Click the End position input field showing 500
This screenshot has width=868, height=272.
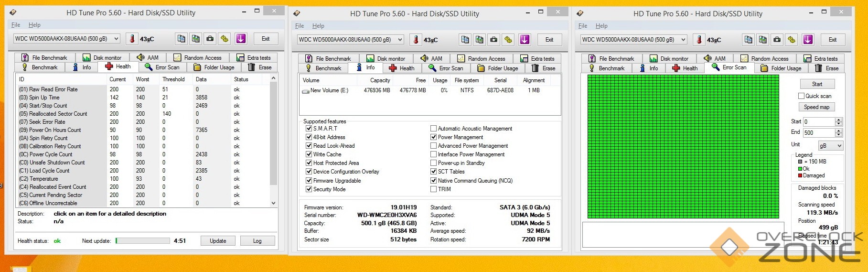[819, 133]
